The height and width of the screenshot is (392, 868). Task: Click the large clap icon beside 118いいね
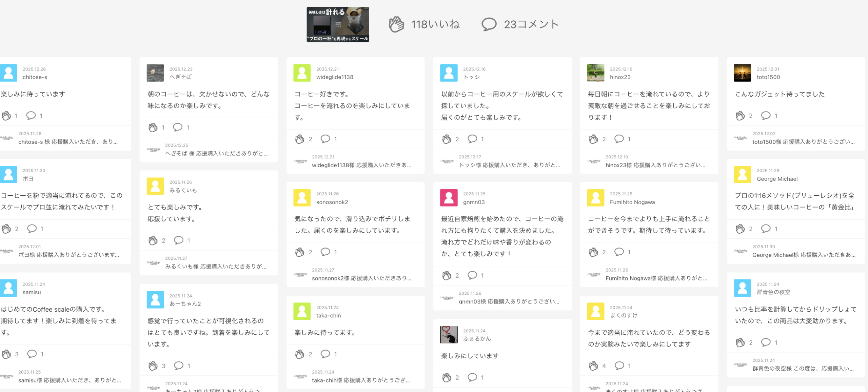396,24
